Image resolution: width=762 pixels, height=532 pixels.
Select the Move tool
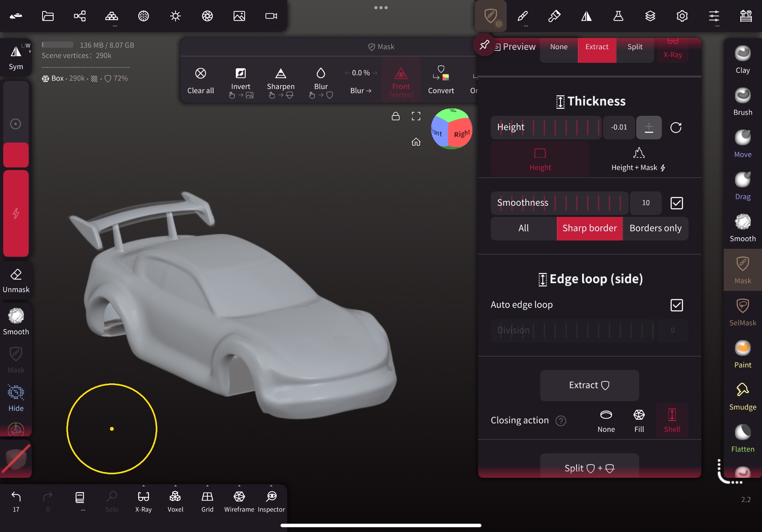click(x=743, y=144)
